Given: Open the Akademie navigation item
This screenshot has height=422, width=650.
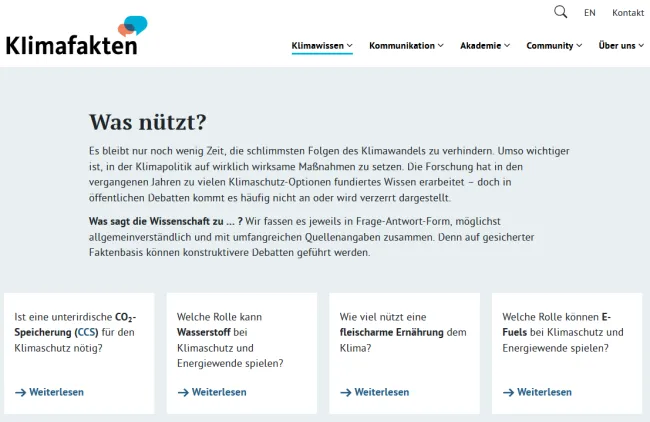Looking at the screenshot, I should [x=480, y=45].
